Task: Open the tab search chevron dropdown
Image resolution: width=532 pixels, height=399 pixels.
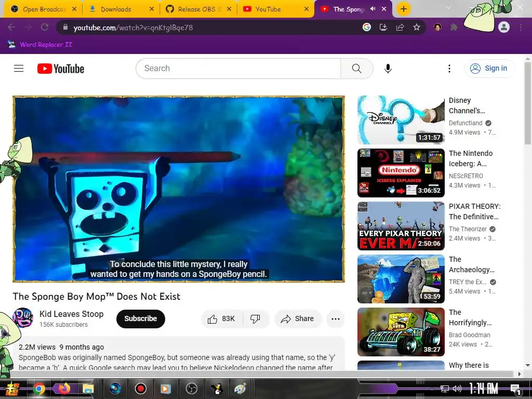Action: (x=448, y=7)
